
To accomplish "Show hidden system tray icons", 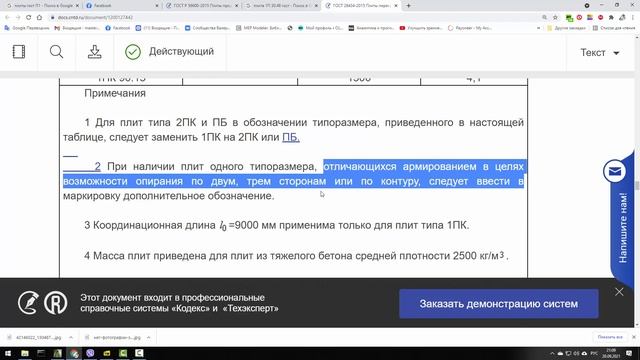I will click(x=552, y=353).
